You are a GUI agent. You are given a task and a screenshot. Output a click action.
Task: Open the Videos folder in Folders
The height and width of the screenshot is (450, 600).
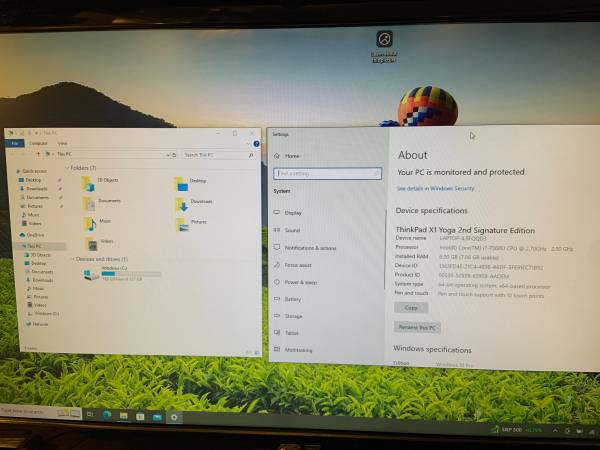(99, 243)
